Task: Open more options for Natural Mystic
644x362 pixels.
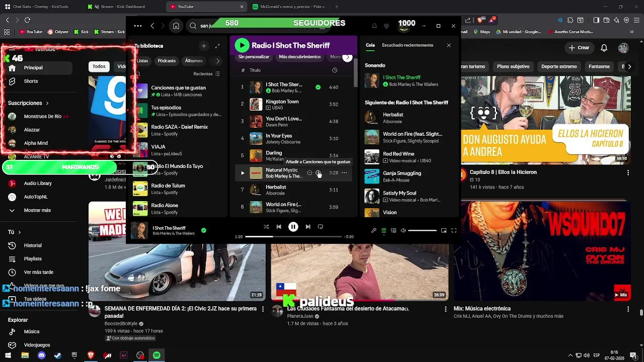Action: click(x=344, y=173)
